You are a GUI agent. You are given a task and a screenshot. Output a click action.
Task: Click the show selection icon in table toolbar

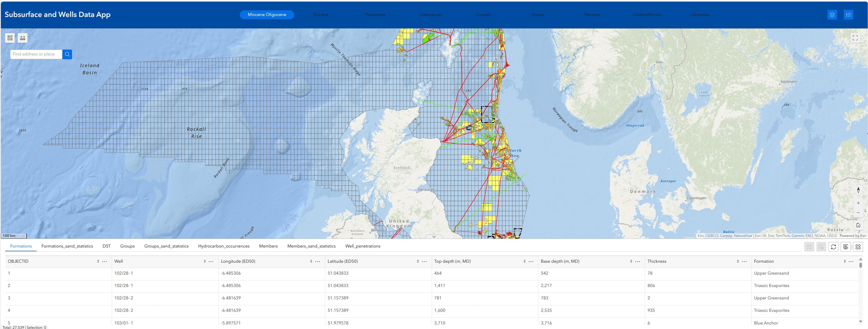point(809,247)
